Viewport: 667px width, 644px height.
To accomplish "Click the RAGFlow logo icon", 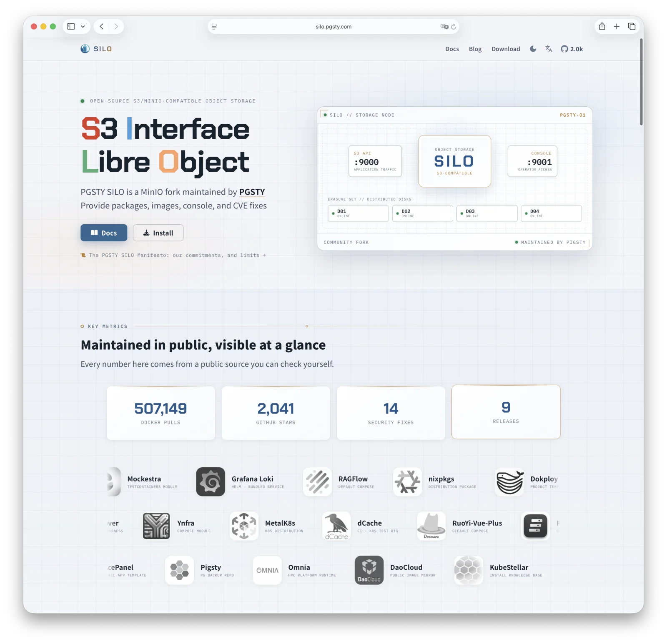I will tap(317, 482).
